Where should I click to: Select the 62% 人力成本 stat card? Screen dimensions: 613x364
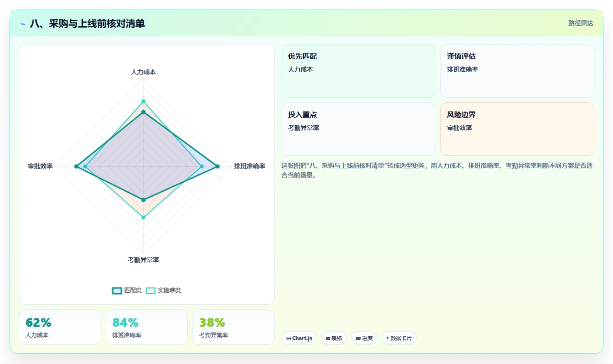(x=60, y=327)
